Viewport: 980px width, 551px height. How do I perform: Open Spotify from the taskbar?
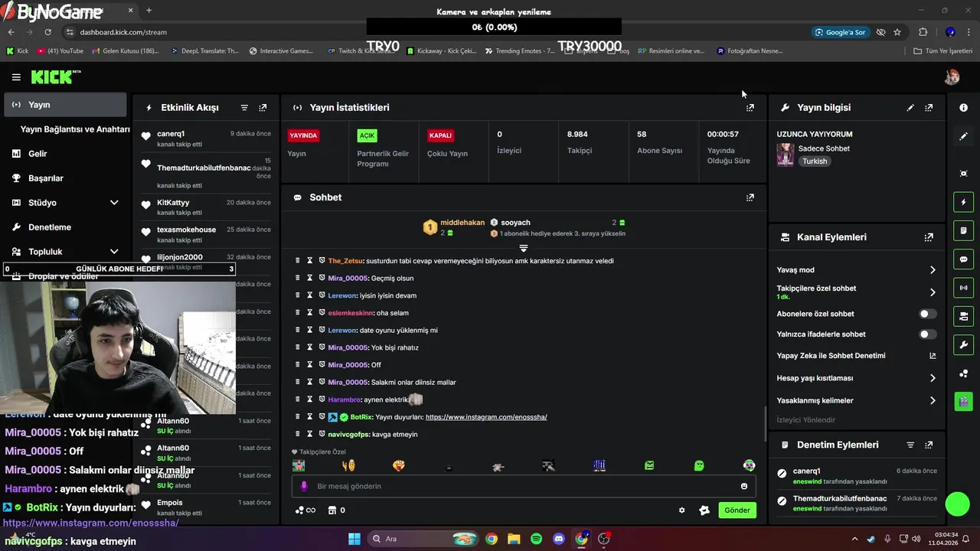[536, 539]
